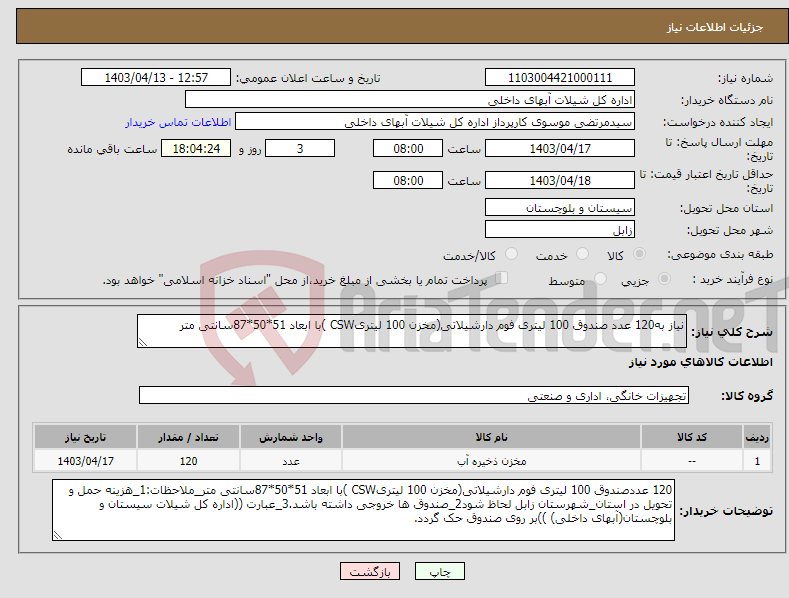Click resize handle of شرح کلی نیاز box
Image resolution: width=789 pixels, height=598 pixels.
pos(142,343)
